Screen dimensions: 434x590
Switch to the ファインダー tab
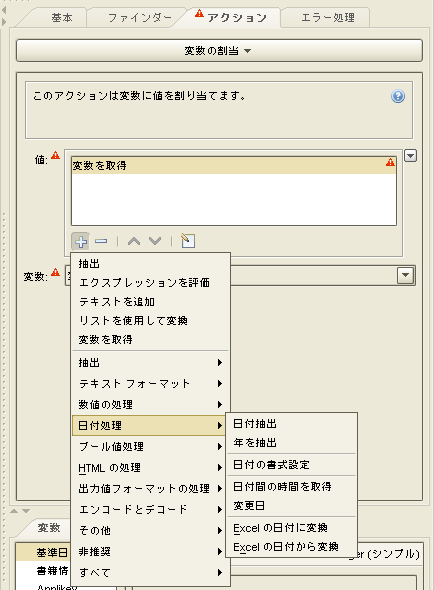(140, 18)
